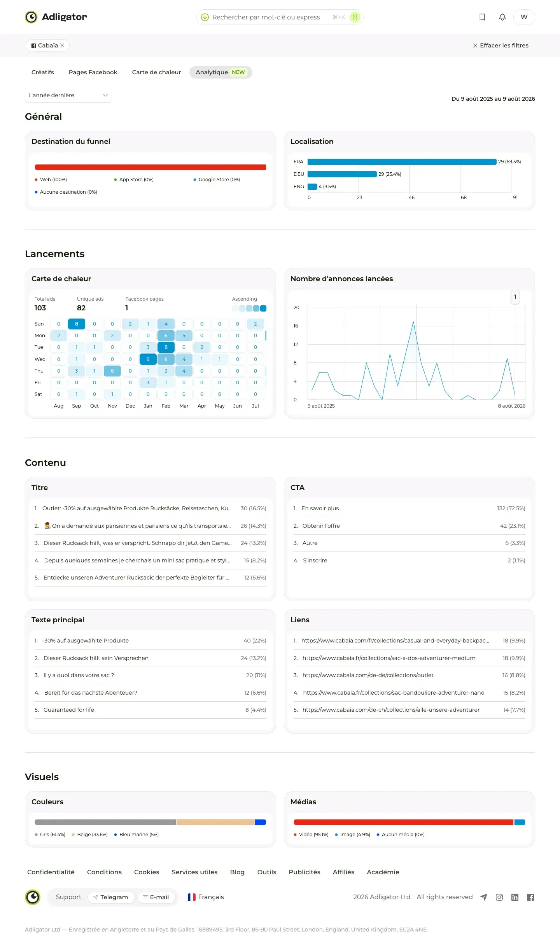
Task: Click CTA row 'Obtenir l'offre'
Action: point(409,526)
